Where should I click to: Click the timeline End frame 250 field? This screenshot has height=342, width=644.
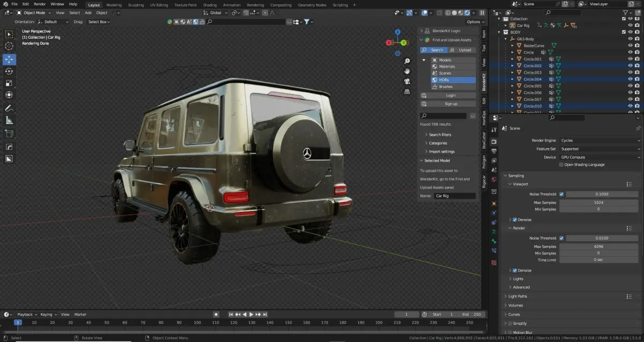tap(472, 314)
